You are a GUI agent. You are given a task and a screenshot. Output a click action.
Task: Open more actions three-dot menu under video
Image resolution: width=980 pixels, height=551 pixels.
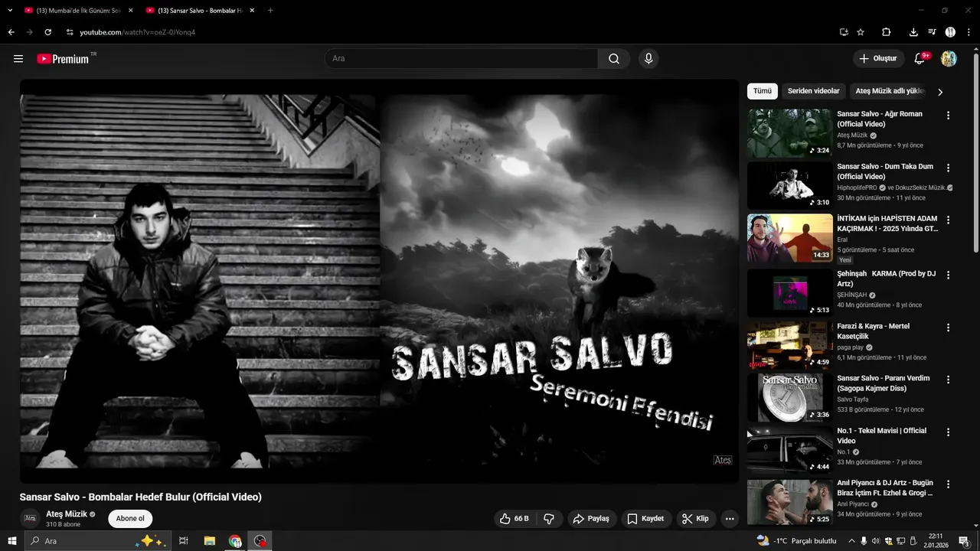pyautogui.click(x=730, y=519)
